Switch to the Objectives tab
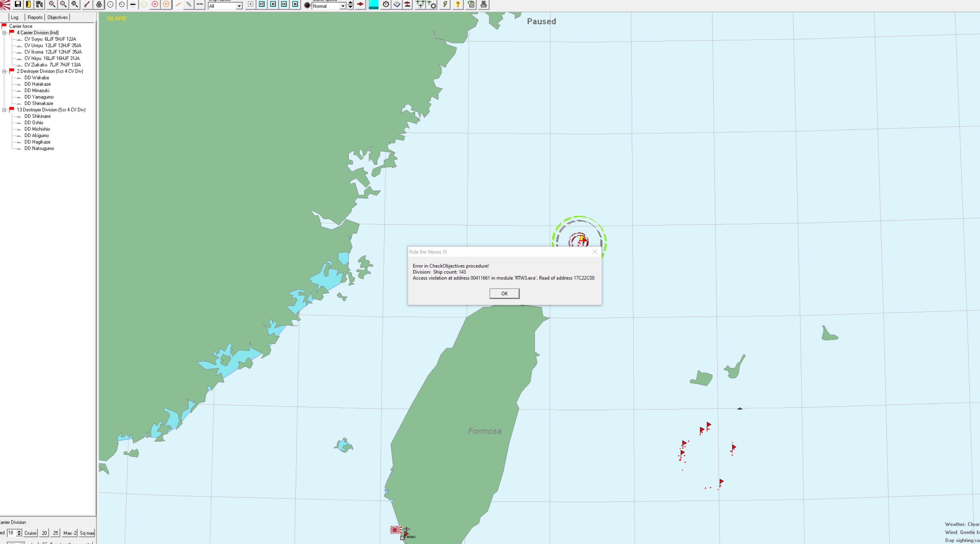980x544 pixels. tap(57, 17)
